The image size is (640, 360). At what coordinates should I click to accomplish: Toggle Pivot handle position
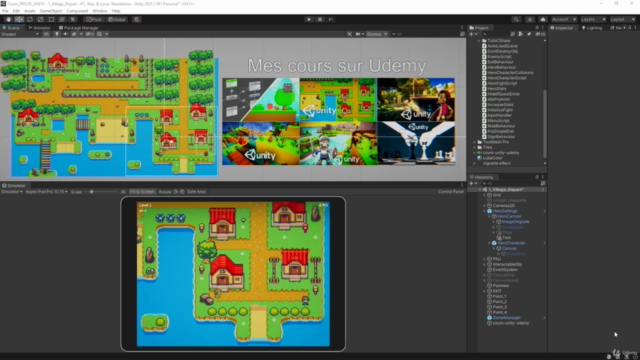tap(93, 19)
